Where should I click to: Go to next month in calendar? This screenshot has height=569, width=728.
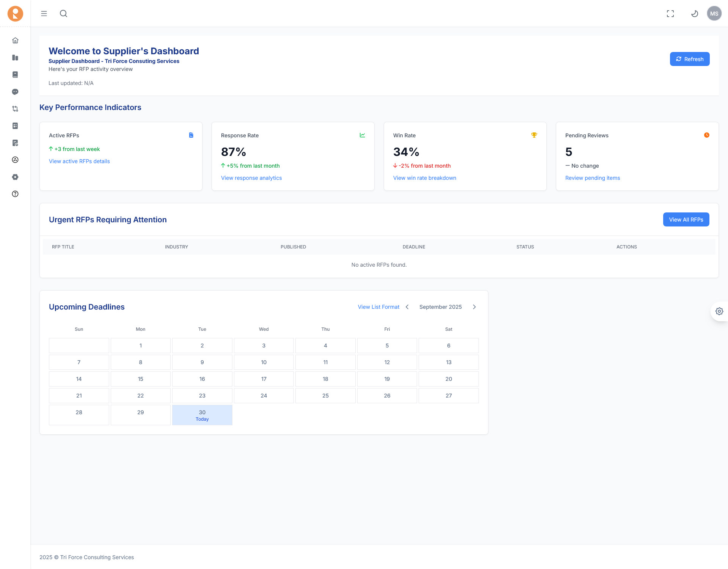tap(474, 307)
